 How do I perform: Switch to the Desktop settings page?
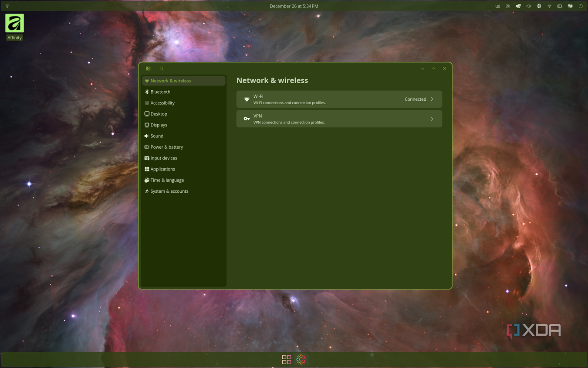click(183, 114)
